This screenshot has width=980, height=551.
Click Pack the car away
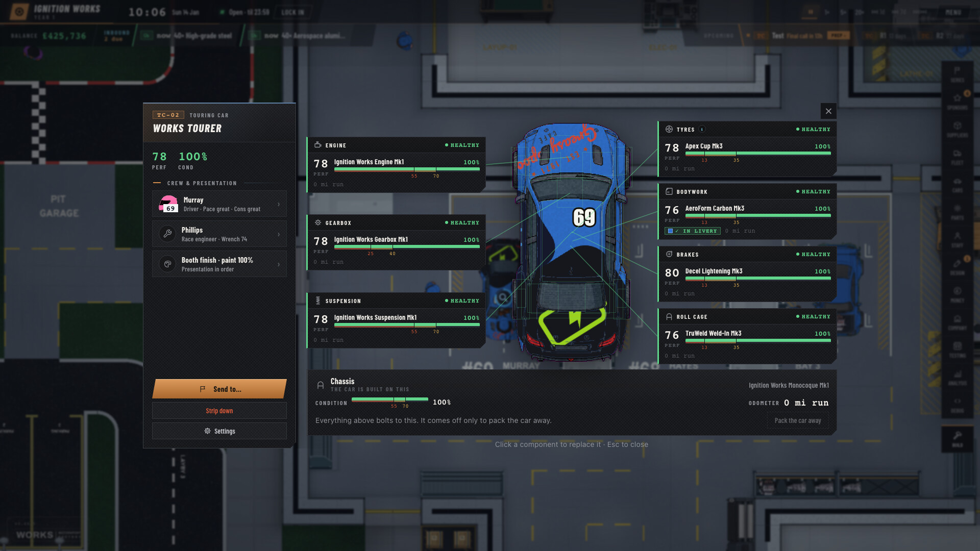798,420
